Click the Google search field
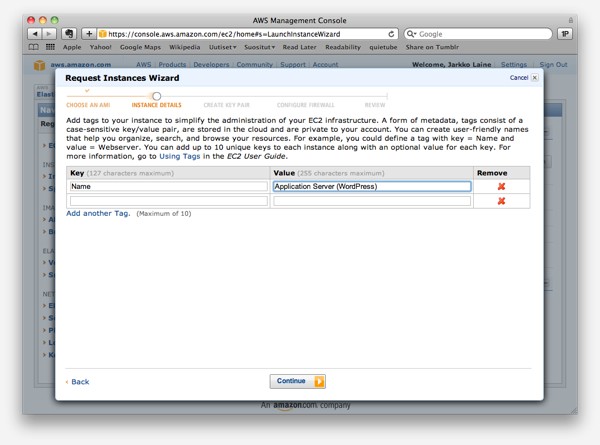This screenshot has height=445, width=600. coord(478,34)
